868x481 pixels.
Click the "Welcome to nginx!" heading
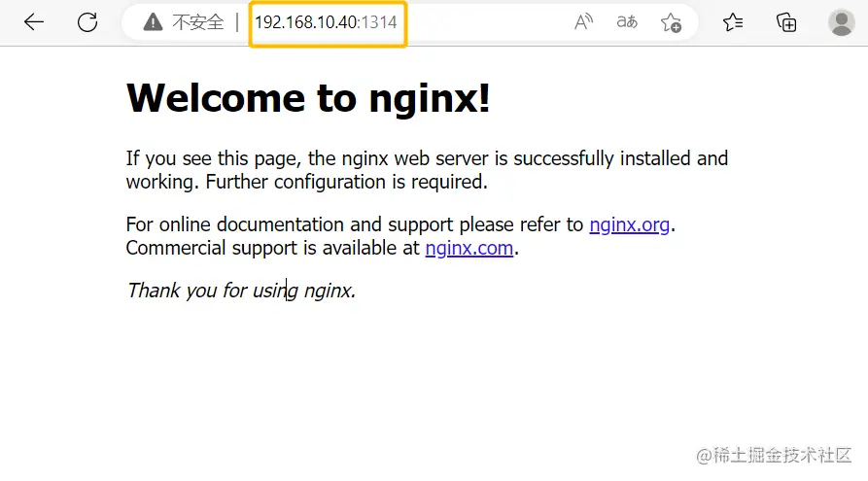308,98
